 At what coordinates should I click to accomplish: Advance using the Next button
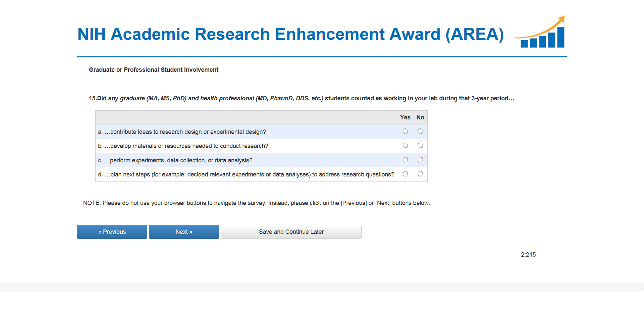(184, 232)
